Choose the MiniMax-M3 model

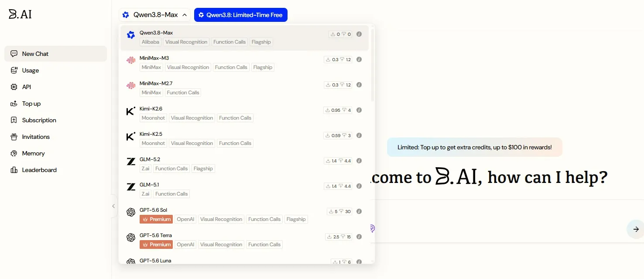tap(244, 63)
